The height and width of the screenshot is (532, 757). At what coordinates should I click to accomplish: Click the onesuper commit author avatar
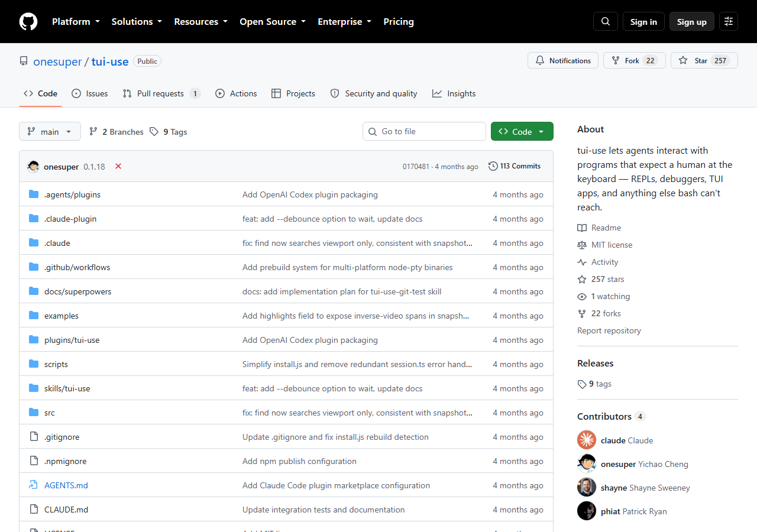[33, 166]
